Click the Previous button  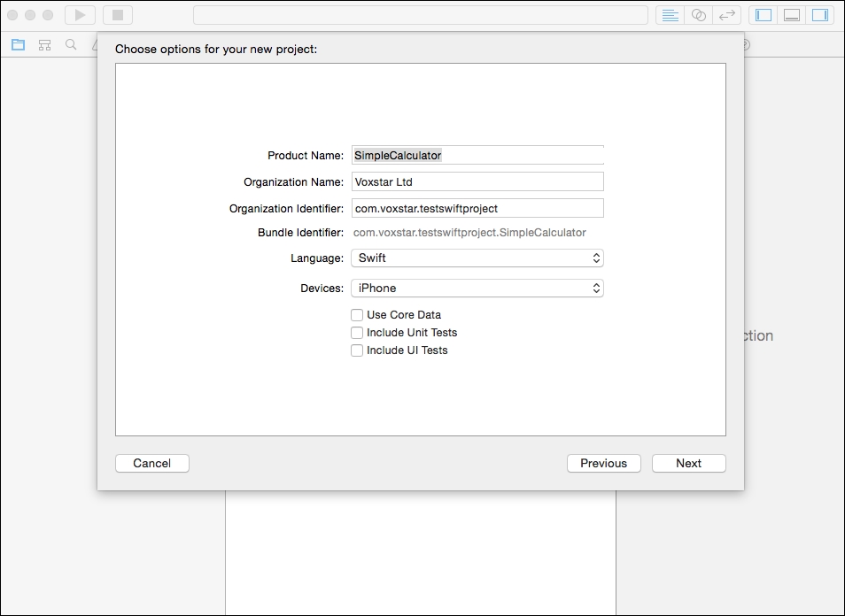[603, 464]
